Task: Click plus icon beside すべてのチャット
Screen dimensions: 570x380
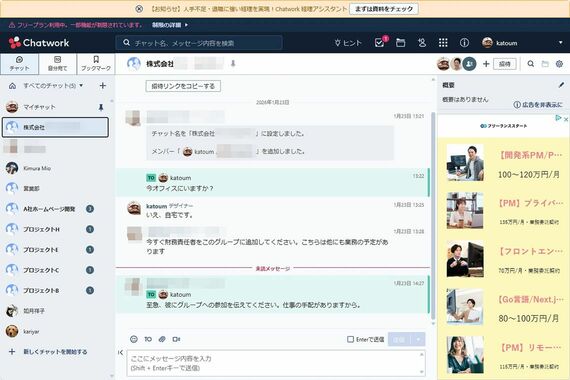Action: tap(103, 86)
